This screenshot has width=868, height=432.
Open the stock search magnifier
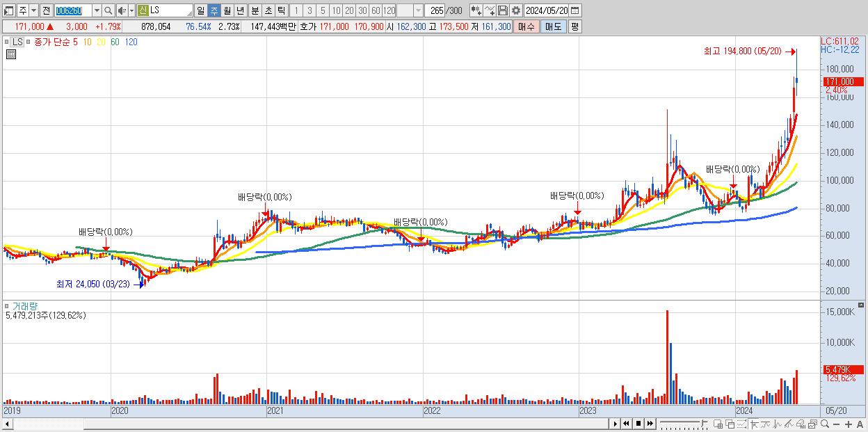(108, 10)
